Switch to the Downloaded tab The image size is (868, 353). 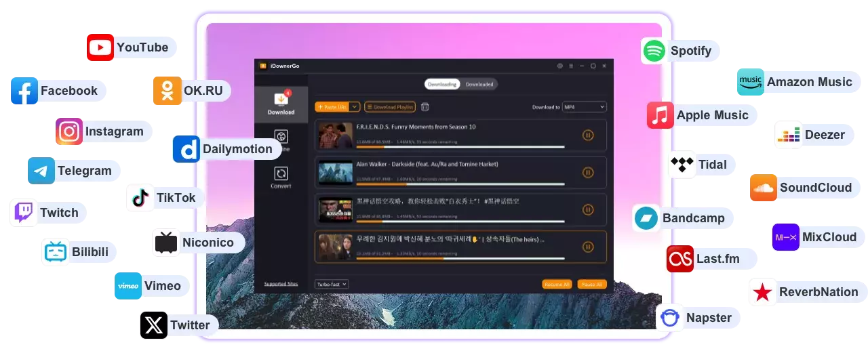(x=479, y=84)
